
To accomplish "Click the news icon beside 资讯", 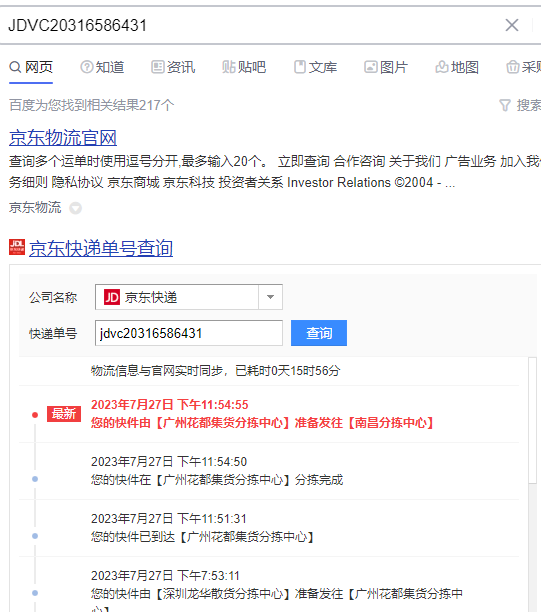I will point(158,67).
